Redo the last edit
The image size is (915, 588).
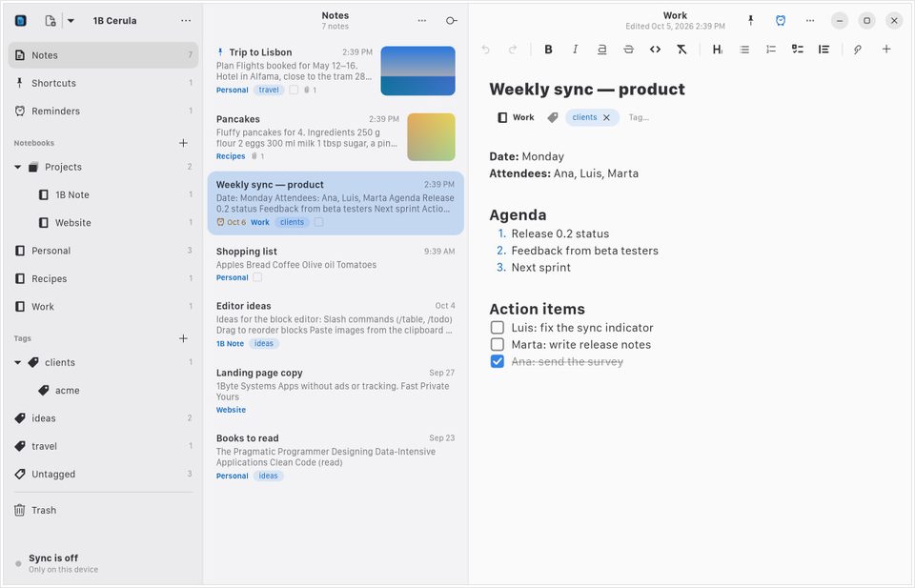[x=513, y=50]
